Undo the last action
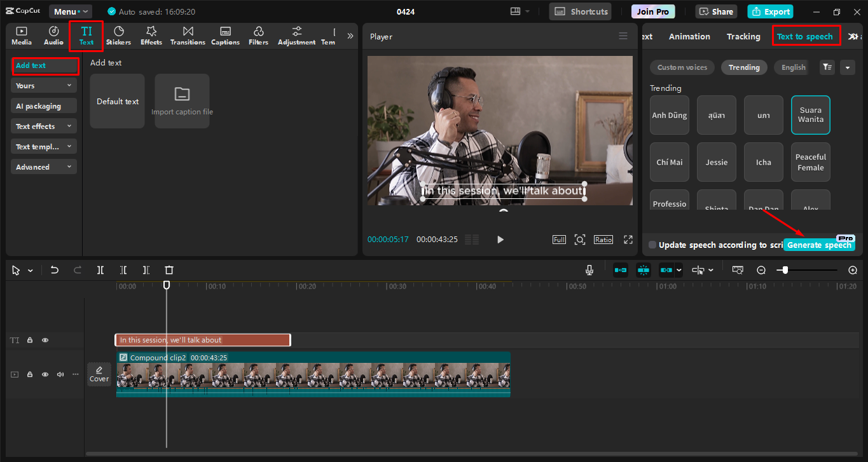The height and width of the screenshot is (462, 868). click(55, 270)
